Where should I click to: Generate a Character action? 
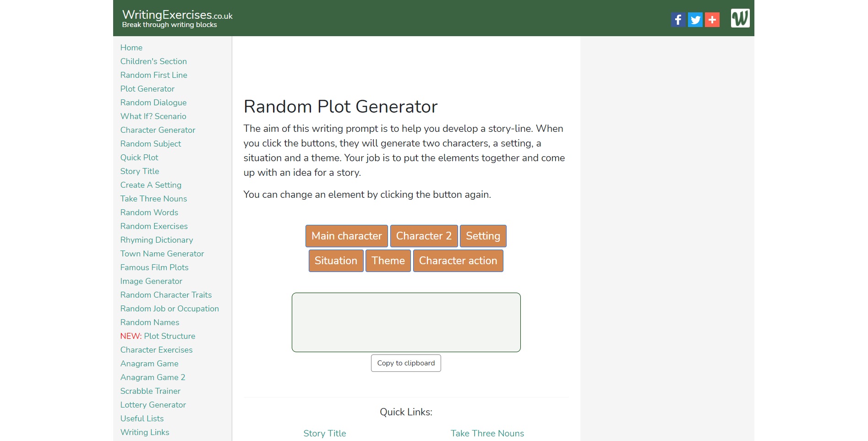[x=458, y=261]
